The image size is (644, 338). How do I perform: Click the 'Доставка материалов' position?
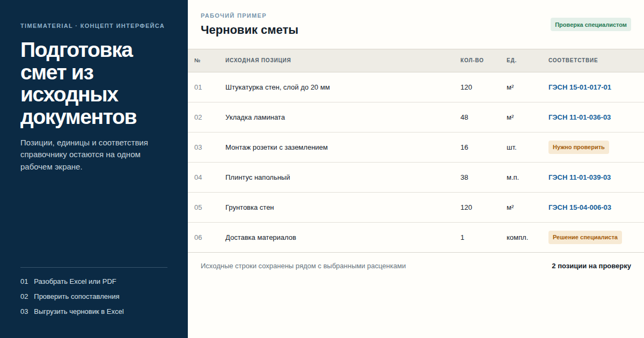pyautogui.click(x=261, y=237)
